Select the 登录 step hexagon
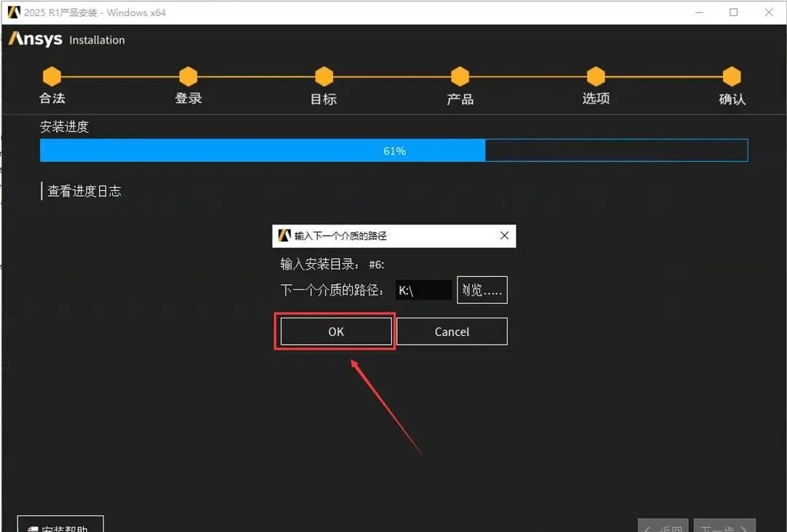 click(188, 77)
